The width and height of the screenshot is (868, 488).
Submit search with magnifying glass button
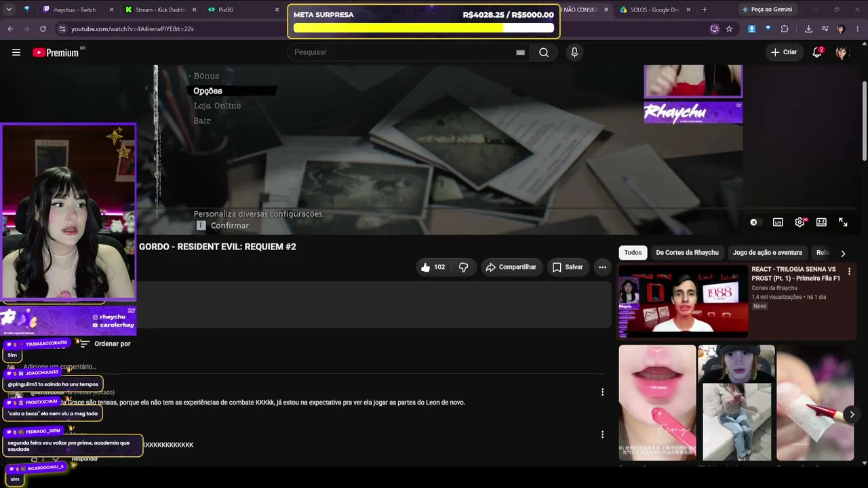tap(544, 52)
